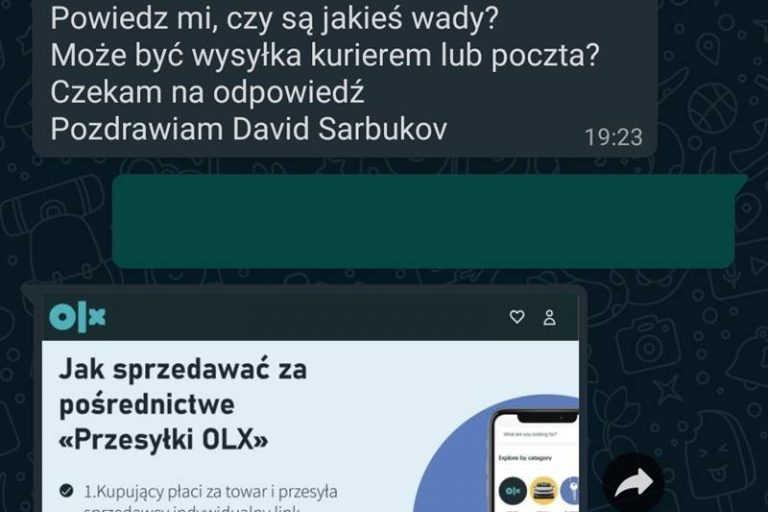Open the OLX image message preview

point(310,402)
